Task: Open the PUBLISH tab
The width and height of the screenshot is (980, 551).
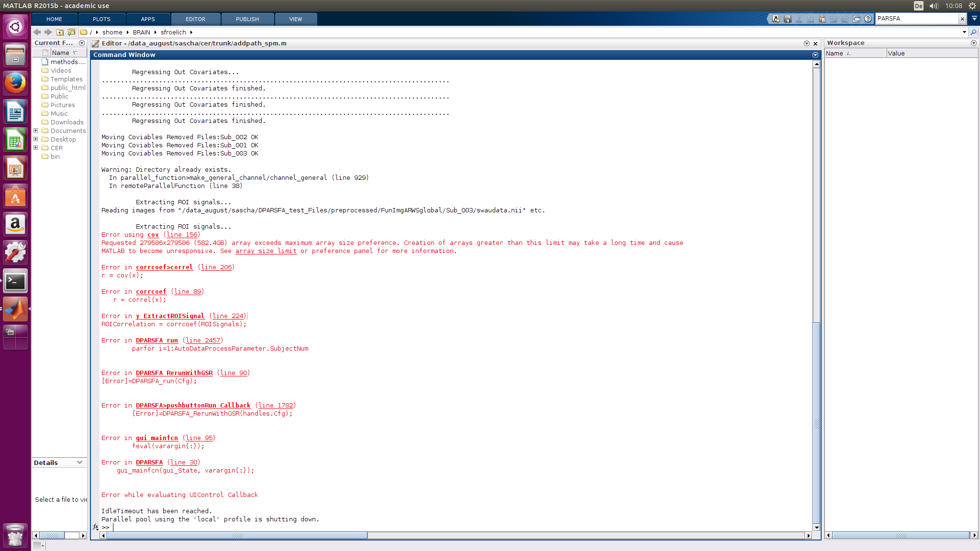Action: click(x=247, y=19)
